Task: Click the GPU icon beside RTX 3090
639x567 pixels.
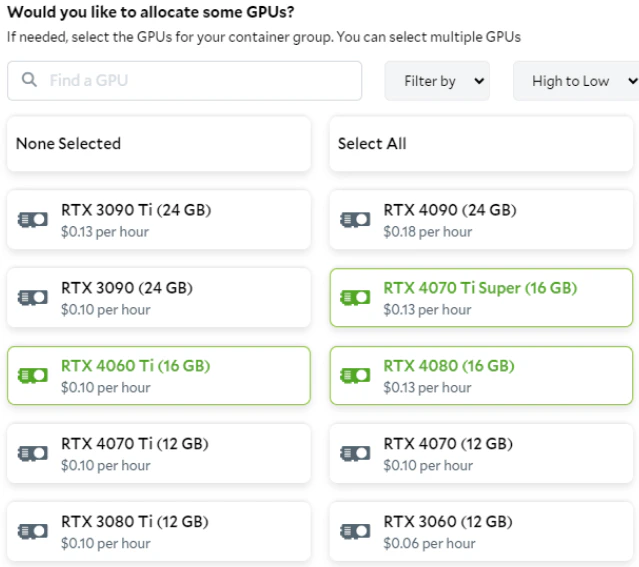Action: pyautogui.click(x=33, y=298)
